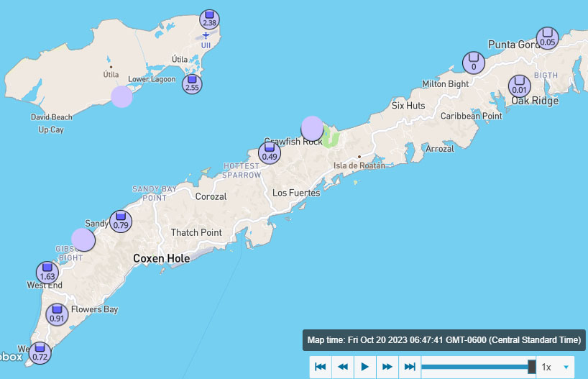Select the 2.55 rain gauge marker
Screen dimensions: 588x379
click(x=192, y=83)
